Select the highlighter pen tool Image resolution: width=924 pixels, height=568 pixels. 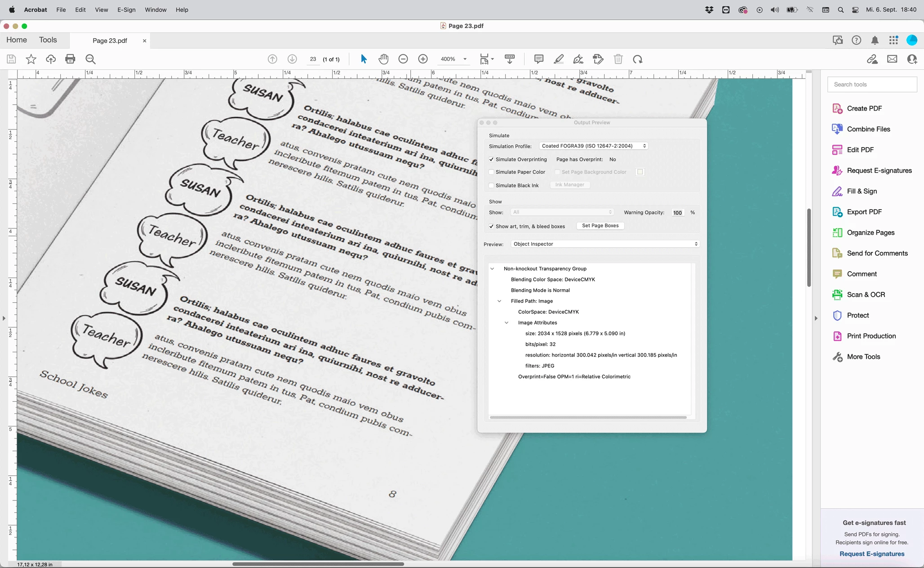(x=559, y=59)
